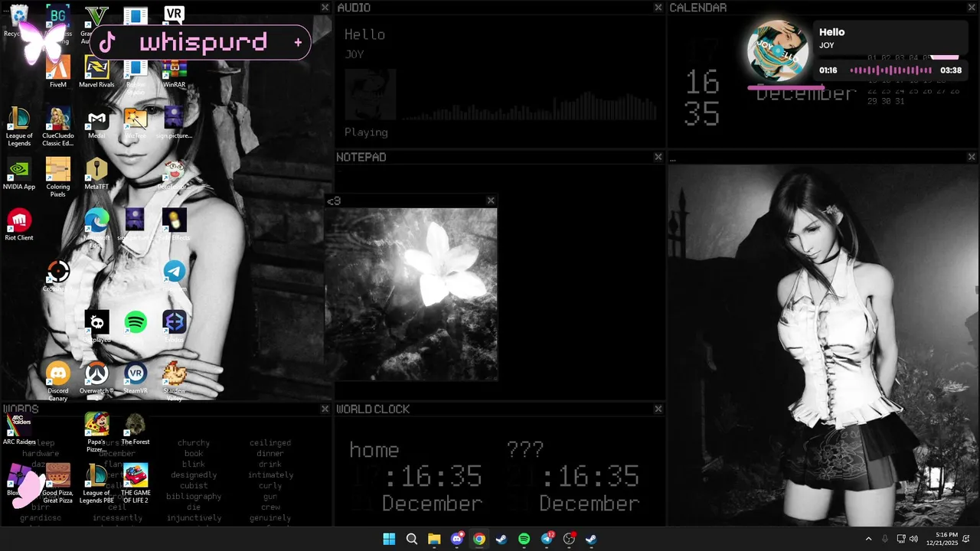The width and height of the screenshot is (980, 551).
Task: Switch to Google Chrome in taskbar
Action: click(479, 539)
